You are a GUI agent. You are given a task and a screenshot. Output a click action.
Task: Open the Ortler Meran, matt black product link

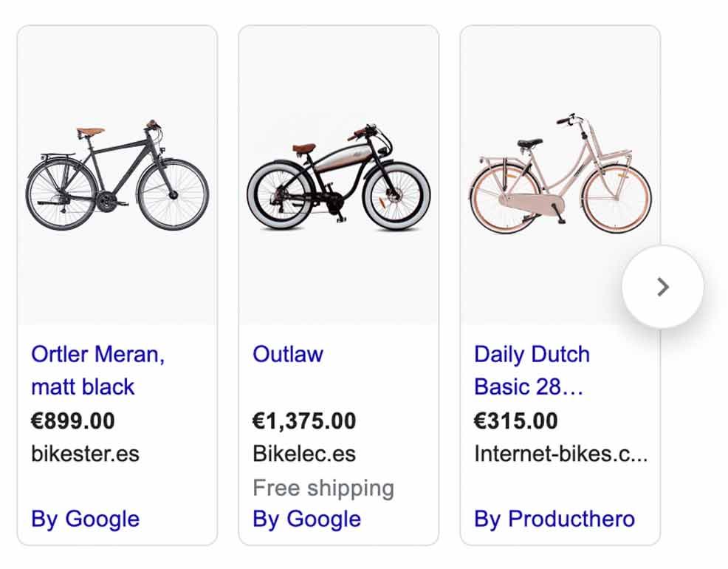point(97,369)
